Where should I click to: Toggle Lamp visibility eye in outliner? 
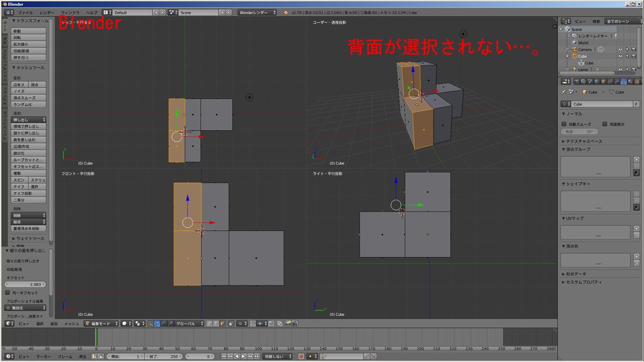[x=620, y=70]
